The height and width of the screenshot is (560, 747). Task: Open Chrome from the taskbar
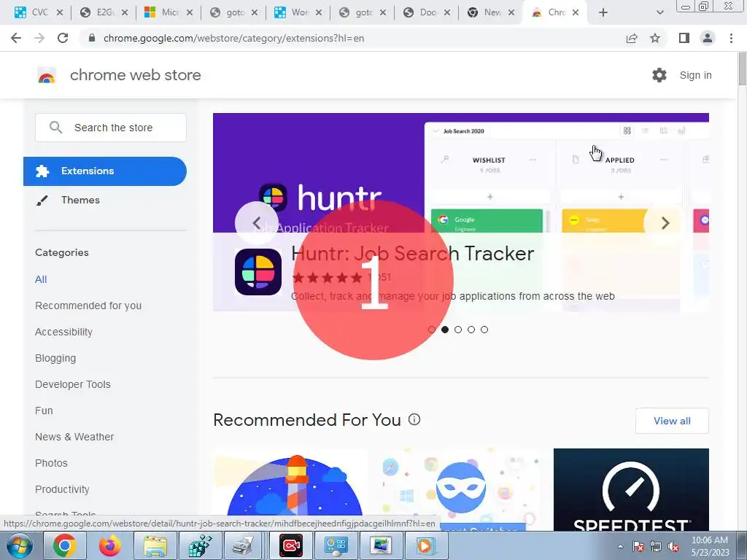tap(65, 545)
